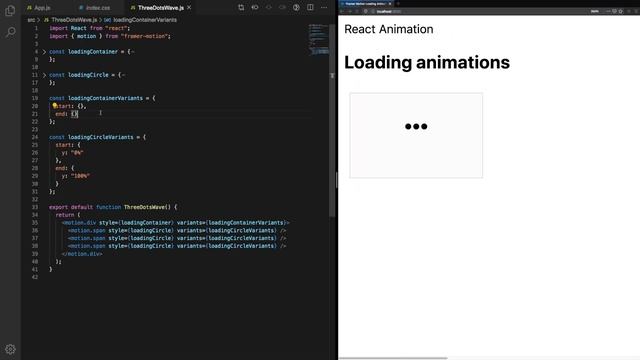Click 'export default function ThreeDotsWave' line
This screenshot has width=640, height=360.
click(113, 207)
